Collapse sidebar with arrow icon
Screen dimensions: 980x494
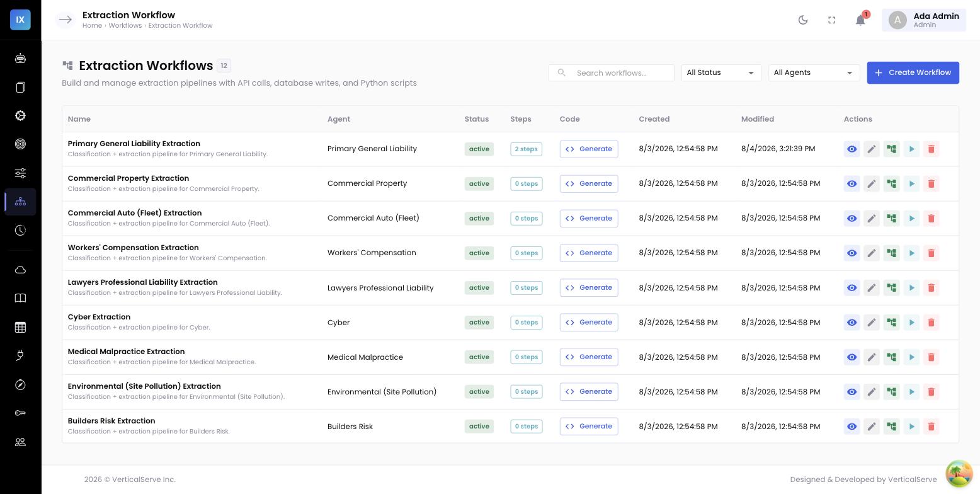[x=65, y=20]
